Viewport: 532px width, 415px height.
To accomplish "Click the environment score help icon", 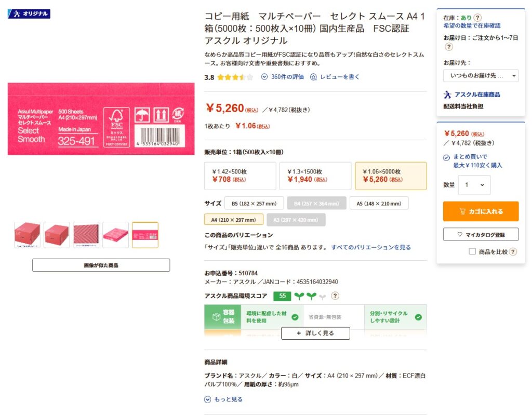I will click(x=335, y=296).
